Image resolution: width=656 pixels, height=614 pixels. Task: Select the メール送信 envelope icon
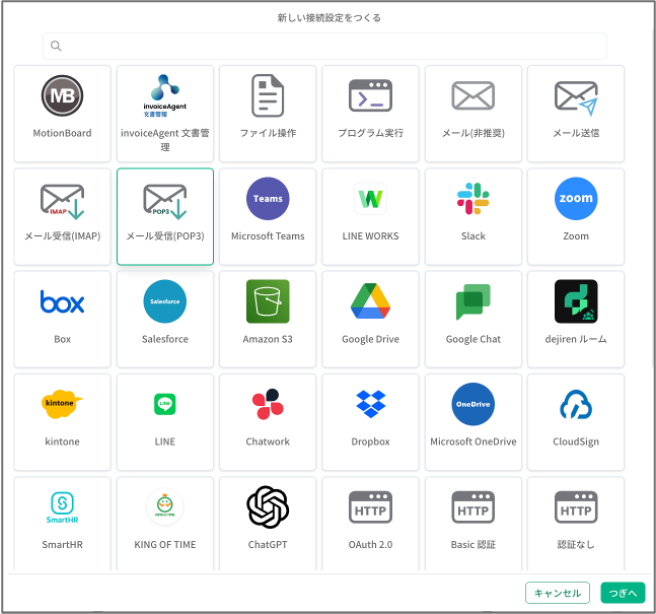[x=576, y=96]
